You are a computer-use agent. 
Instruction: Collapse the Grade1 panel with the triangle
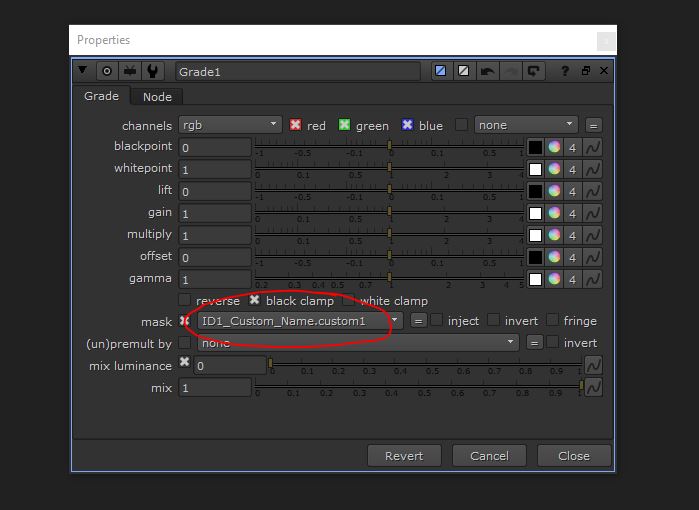tap(83, 71)
